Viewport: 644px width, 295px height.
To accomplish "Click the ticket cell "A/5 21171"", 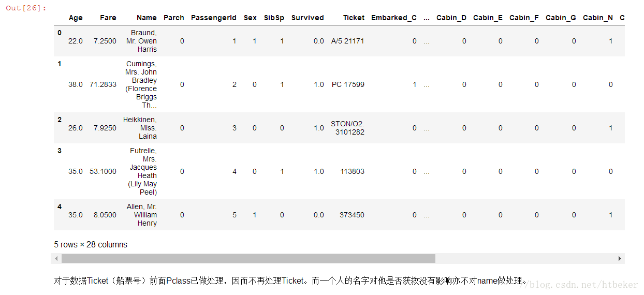I will 347,41.
